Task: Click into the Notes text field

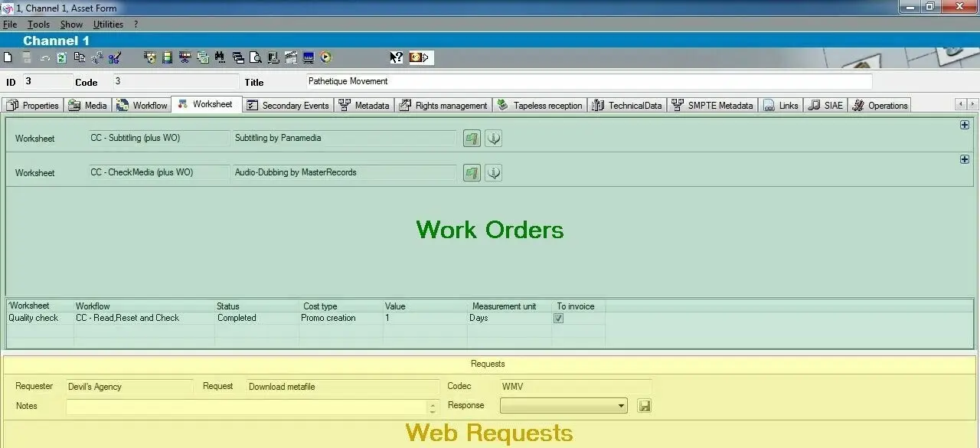Action: click(246, 407)
